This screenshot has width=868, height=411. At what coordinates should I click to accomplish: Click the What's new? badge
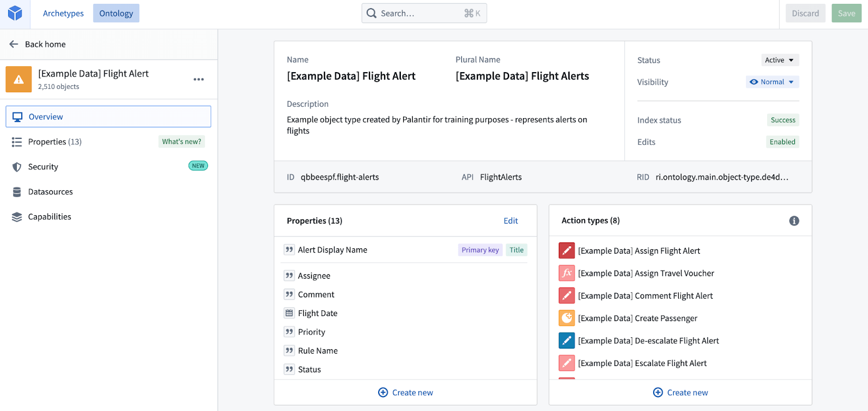tap(182, 142)
